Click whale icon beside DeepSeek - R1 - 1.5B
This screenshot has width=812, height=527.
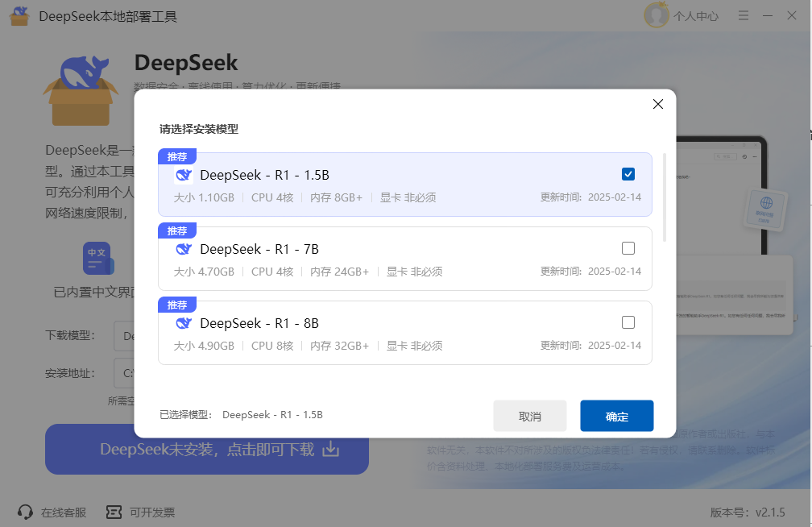click(x=184, y=175)
